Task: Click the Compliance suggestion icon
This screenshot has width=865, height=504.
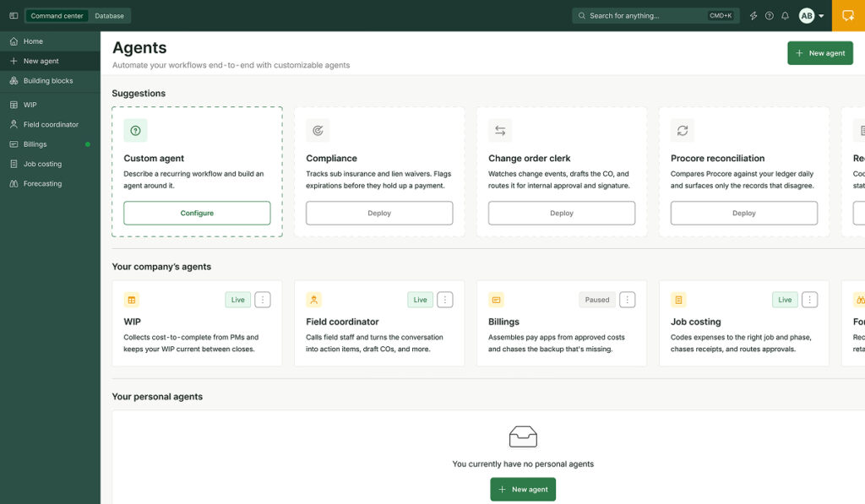Action: [x=318, y=131]
